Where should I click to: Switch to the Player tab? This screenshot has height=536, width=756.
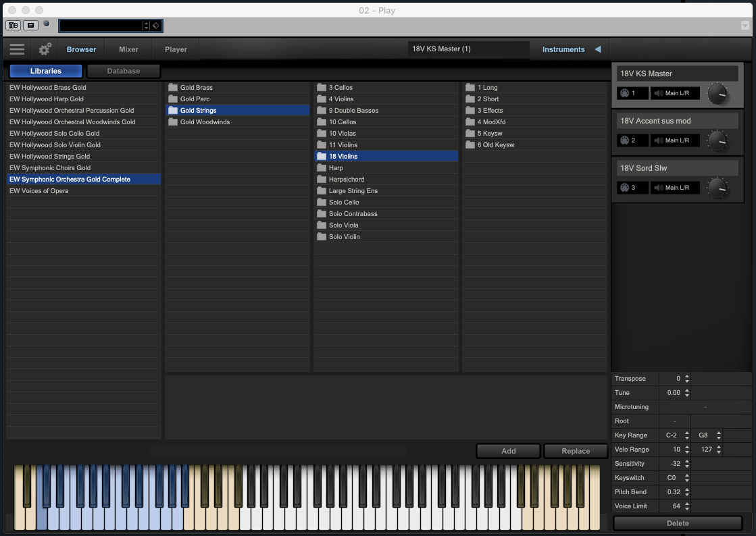click(176, 49)
